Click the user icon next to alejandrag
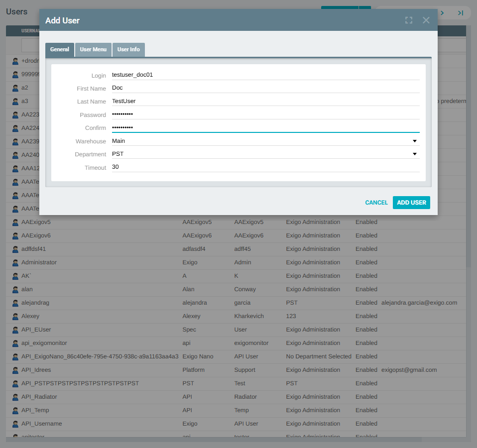The width and height of the screenshot is (477, 448). point(15,303)
